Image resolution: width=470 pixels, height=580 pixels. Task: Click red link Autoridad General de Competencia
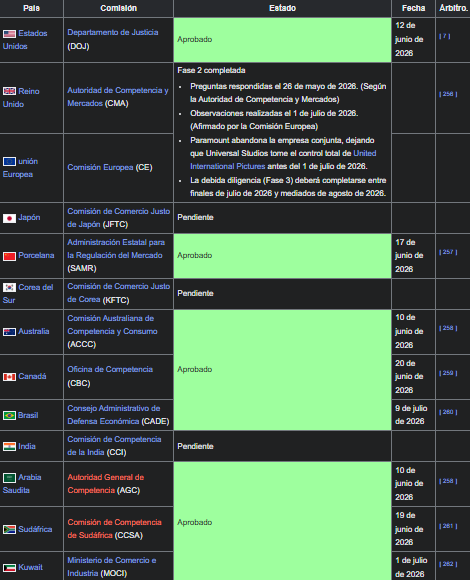[105, 483]
